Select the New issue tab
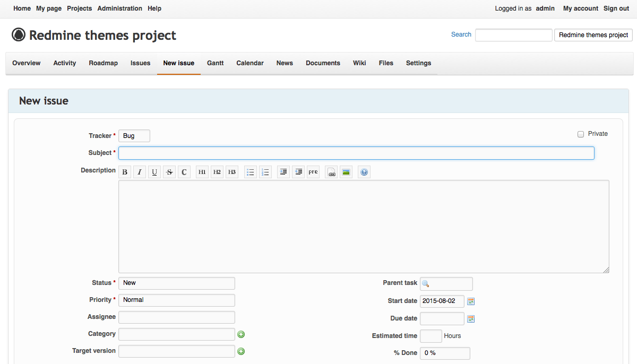 pyautogui.click(x=179, y=63)
